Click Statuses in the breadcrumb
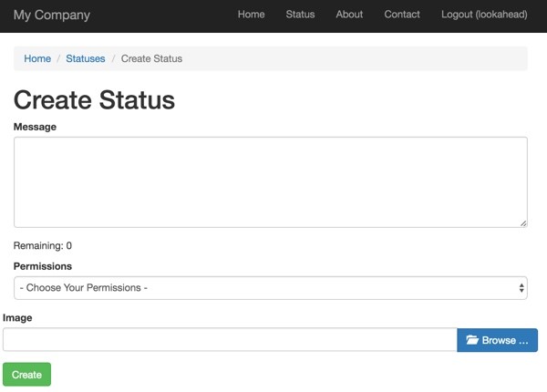Viewport: 547px width, 392px height. click(86, 58)
